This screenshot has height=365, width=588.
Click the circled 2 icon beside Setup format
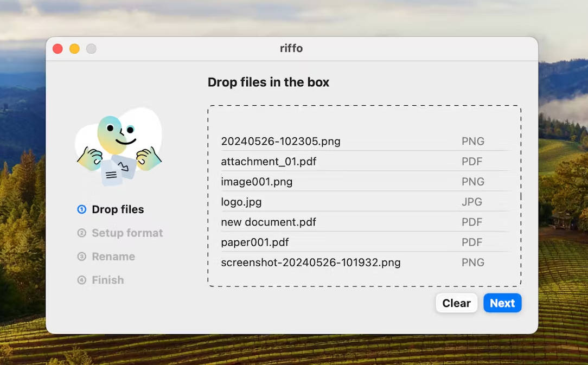coord(82,233)
